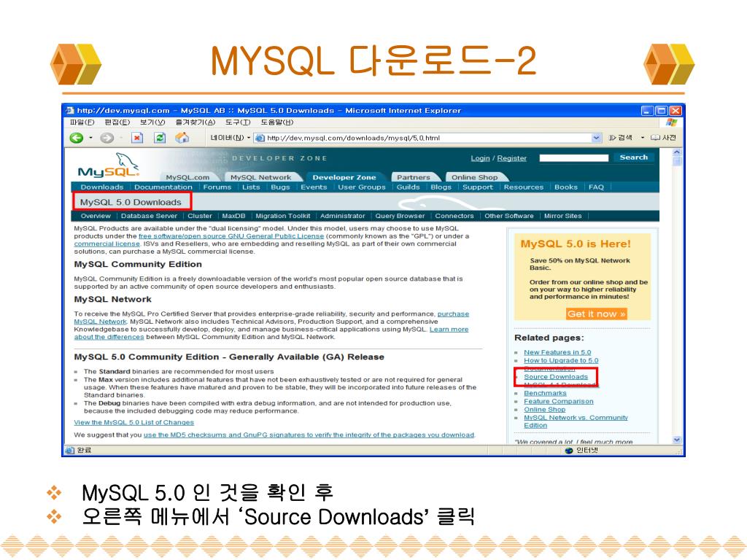Click MaxDB in the downloads submenu
The height and width of the screenshot is (560, 747).
(233, 216)
